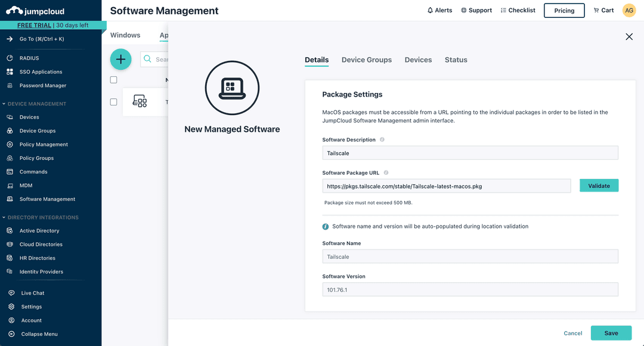Save the new managed software

coord(611,333)
